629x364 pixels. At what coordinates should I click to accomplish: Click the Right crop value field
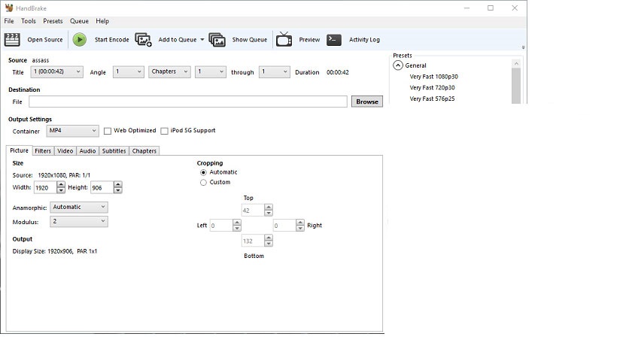284,226
